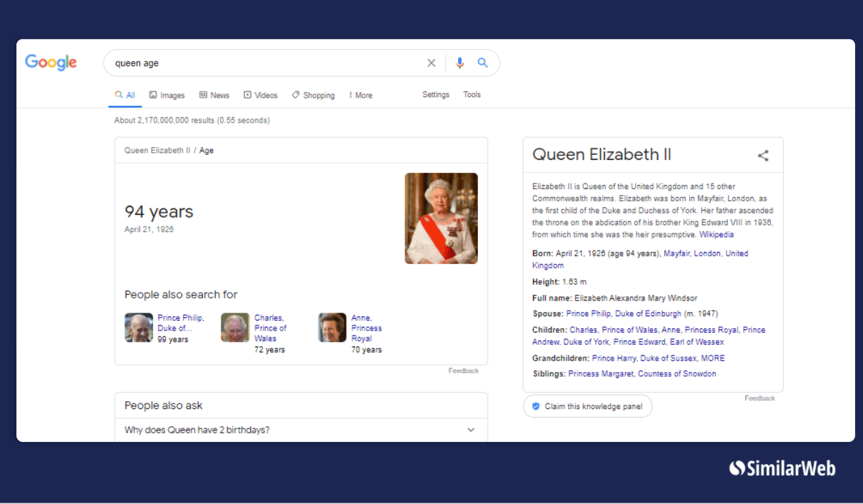Click 'Claim this knowledge panel' button
The height and width of the screenshot is (504, 863).
click(x=587, y=406)
